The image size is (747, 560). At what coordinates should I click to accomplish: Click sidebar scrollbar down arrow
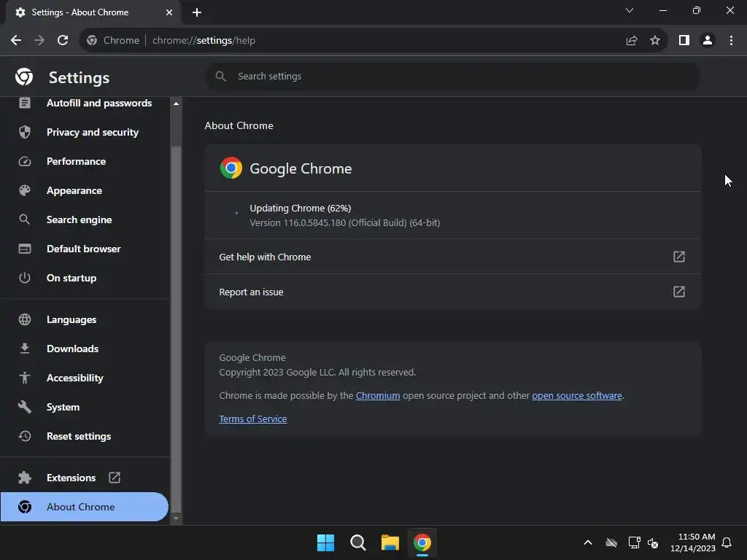click(x=177, y=518)
